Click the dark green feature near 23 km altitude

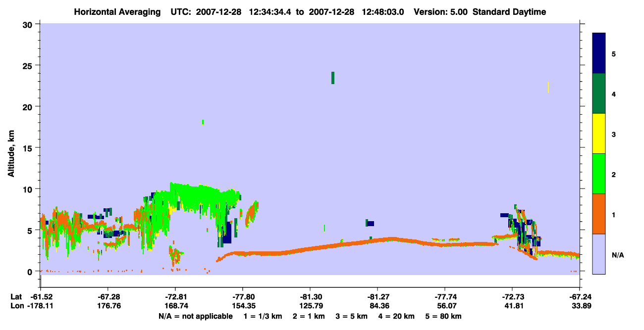(x=333, y=78)
